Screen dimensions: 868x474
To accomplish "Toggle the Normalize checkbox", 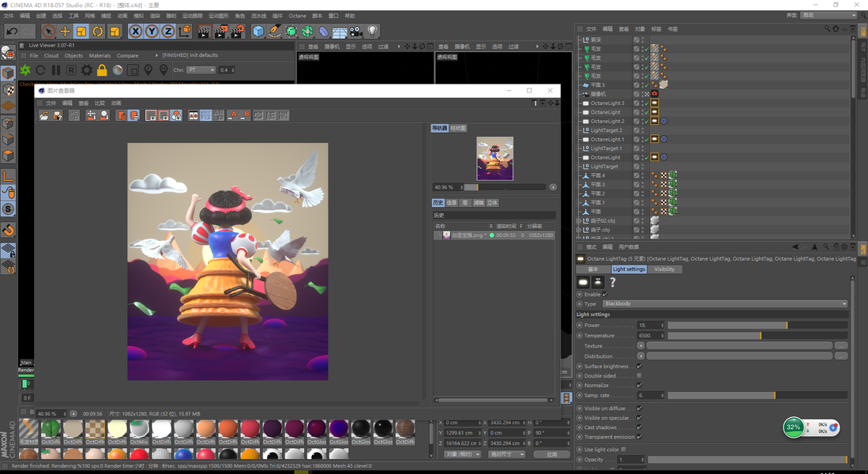I will [x=640, y=385].
